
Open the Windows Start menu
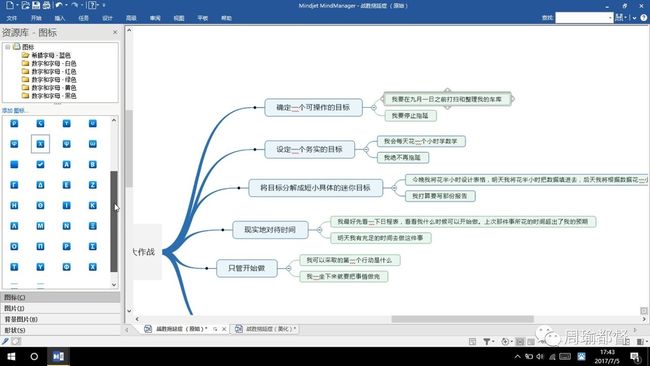tap(11, 356)
